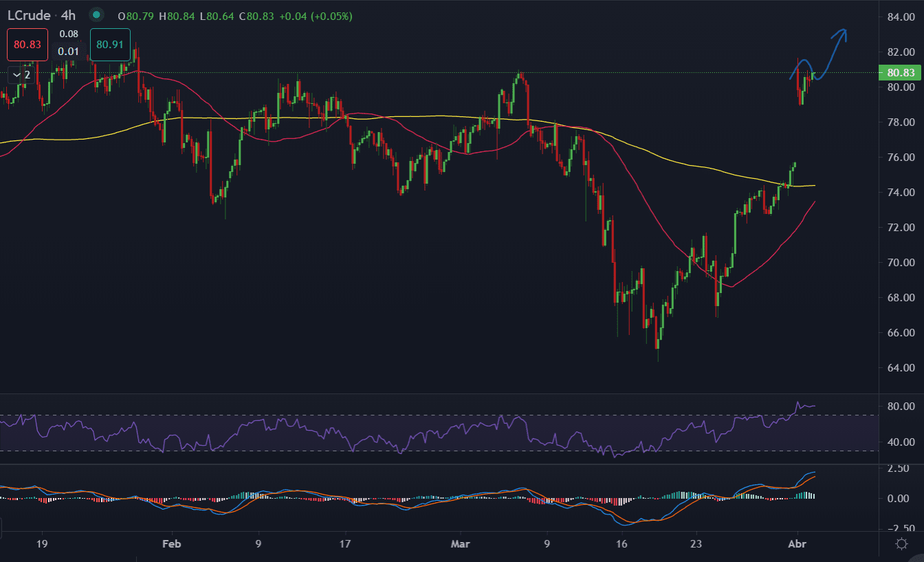Click the red sell price 80.83 button
The width and height of the screenshot is (924, 562).
point(27,45)
